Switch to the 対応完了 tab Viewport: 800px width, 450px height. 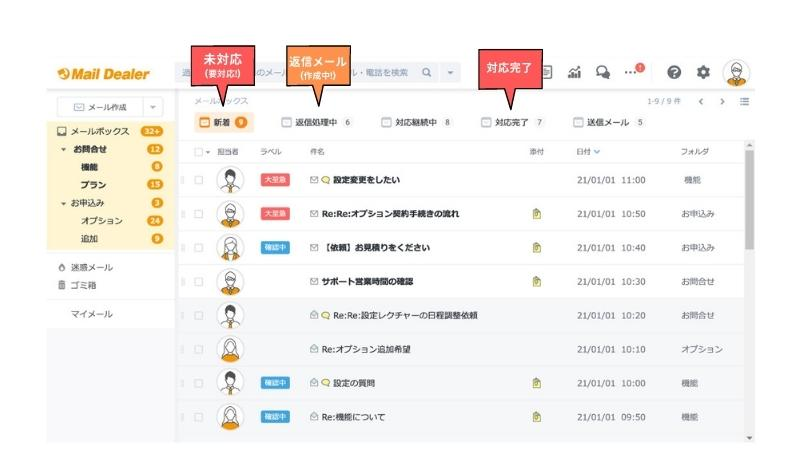click(x=512, y=123)
